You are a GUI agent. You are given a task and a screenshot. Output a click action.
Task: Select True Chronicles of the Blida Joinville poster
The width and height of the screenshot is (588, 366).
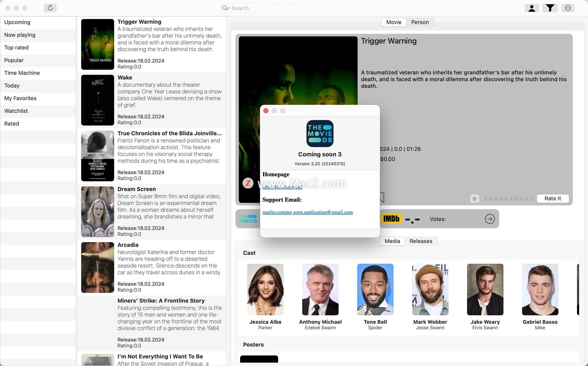point(97,156)
